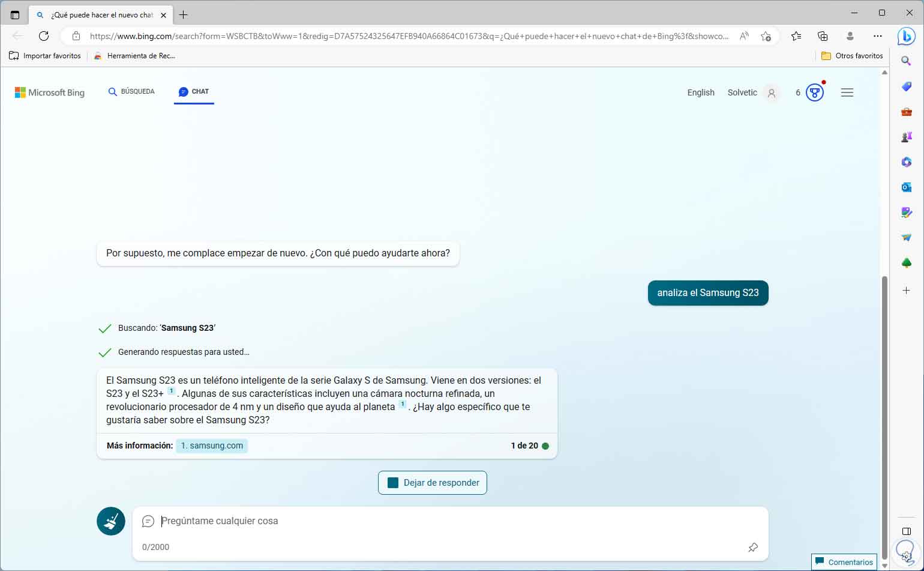
Task: View site information lock icon
Action: 76,36
